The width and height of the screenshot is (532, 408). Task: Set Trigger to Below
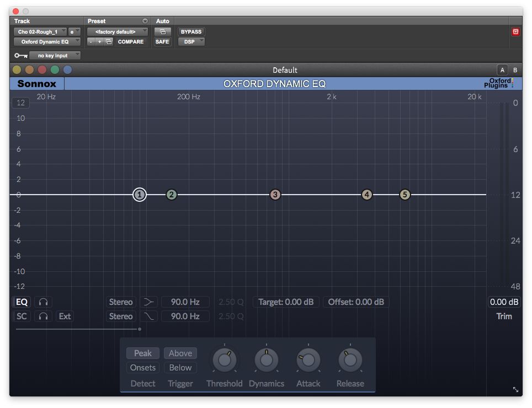click(x=180, y=367)
